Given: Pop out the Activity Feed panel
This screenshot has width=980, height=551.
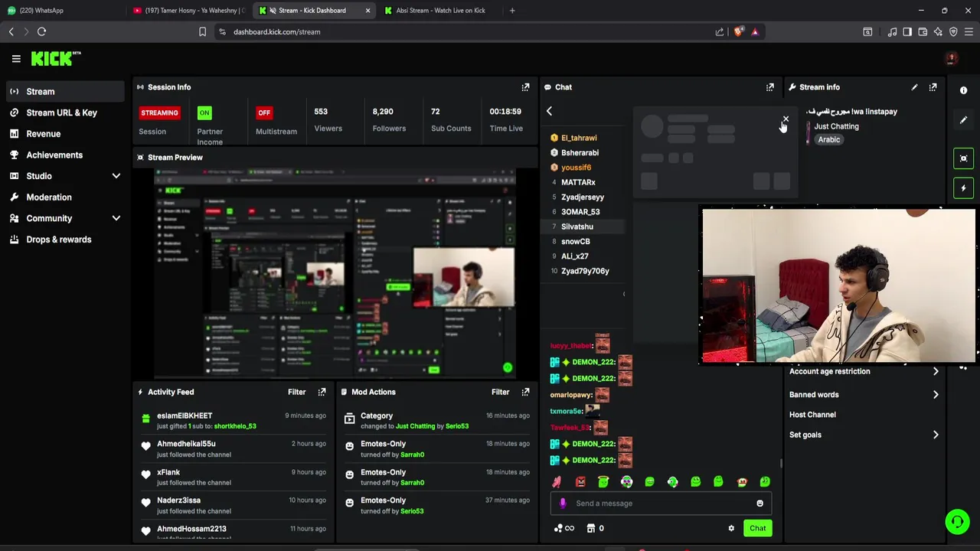Looking at the screenshot, I should tap(322, 392).
